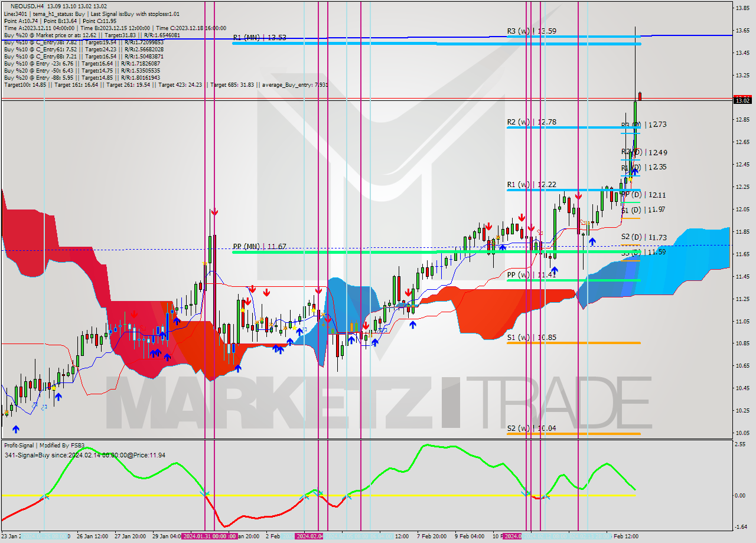Click the 'PP (w) | 11.41' pivot label
Image resolution: width=756 pixels, height=543 pixels.
click(532, 274)
